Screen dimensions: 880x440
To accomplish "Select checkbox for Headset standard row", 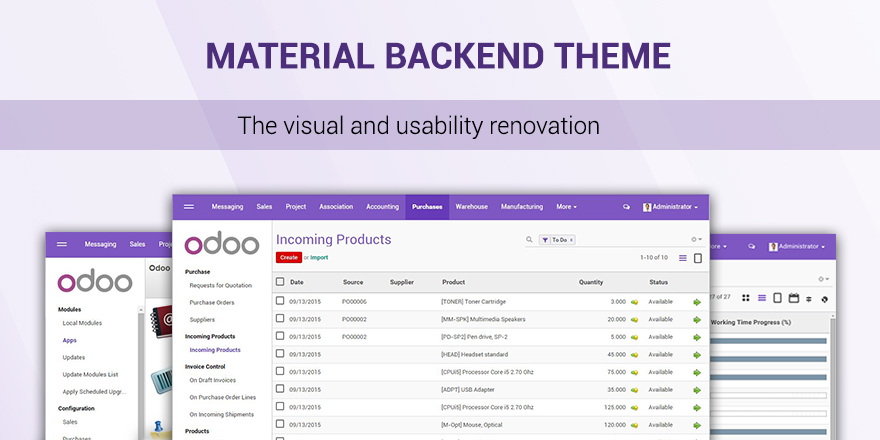I will (x=280, y=354).
